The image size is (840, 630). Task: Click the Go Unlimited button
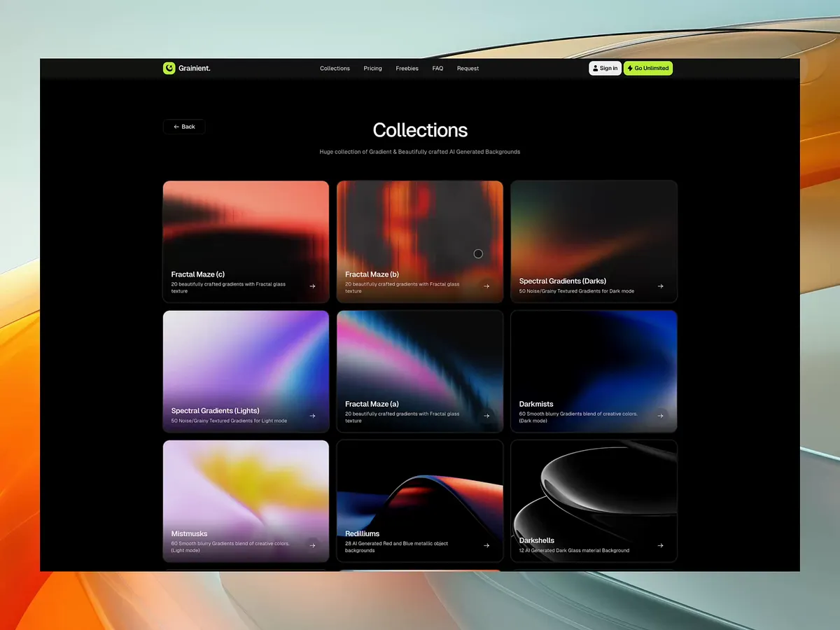647,68
